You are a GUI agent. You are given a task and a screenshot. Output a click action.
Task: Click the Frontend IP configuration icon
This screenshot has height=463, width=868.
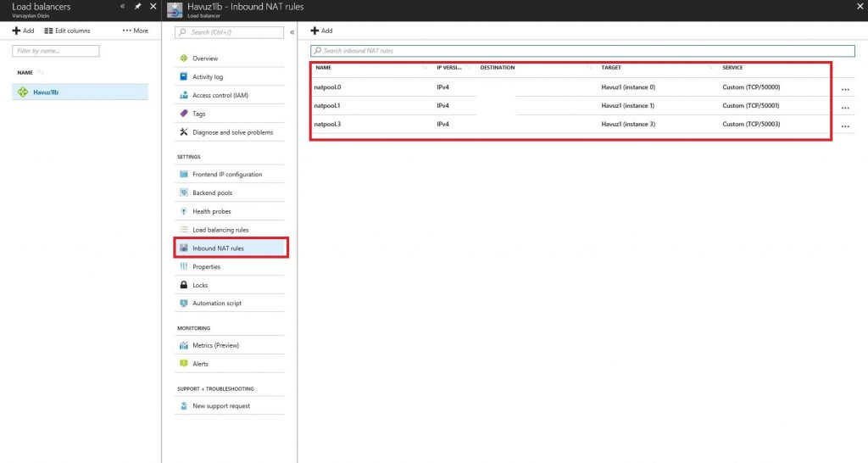[x=184, y=175]
